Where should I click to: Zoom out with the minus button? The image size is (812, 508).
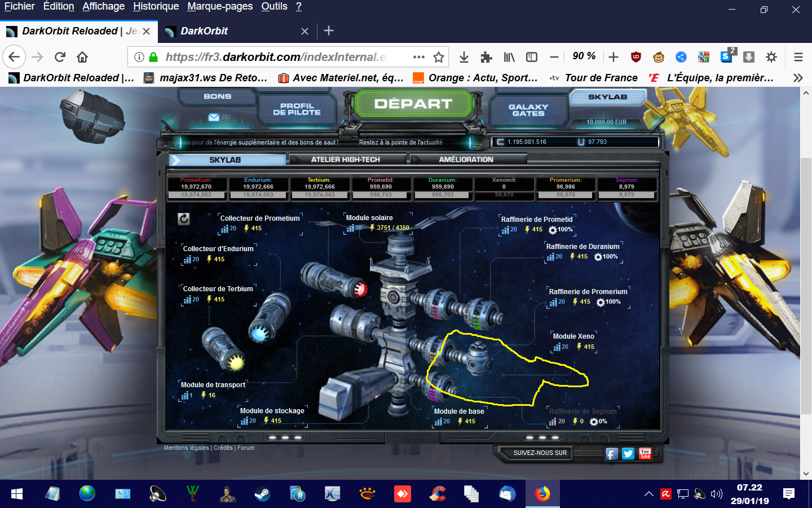click(x=554, y=57)
